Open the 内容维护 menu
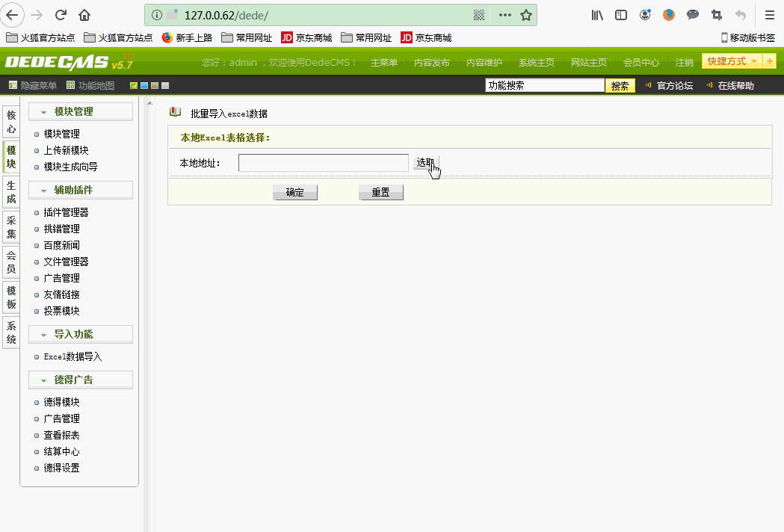 pos(483,62)
